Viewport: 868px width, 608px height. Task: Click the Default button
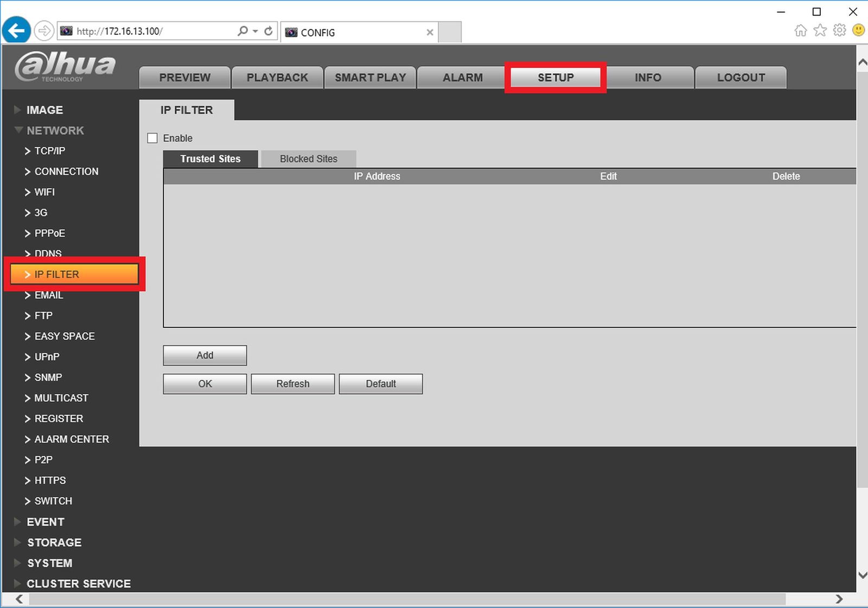click(381, 383)
